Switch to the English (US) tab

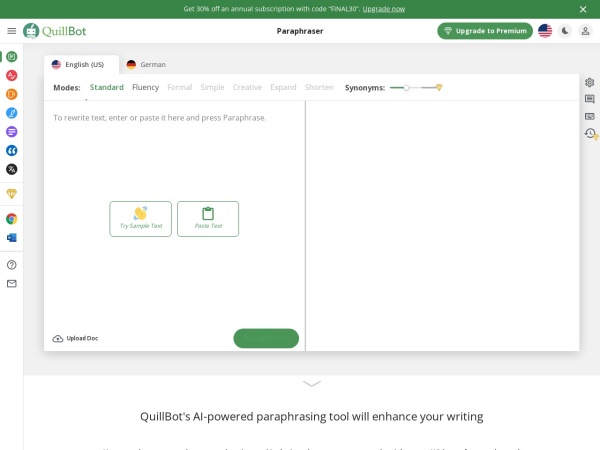tap(78, 65)
